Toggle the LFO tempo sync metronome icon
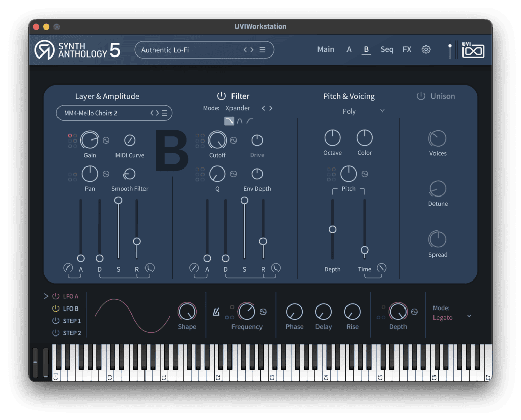This screenshot has height=420, width=521. click(216, 312)
